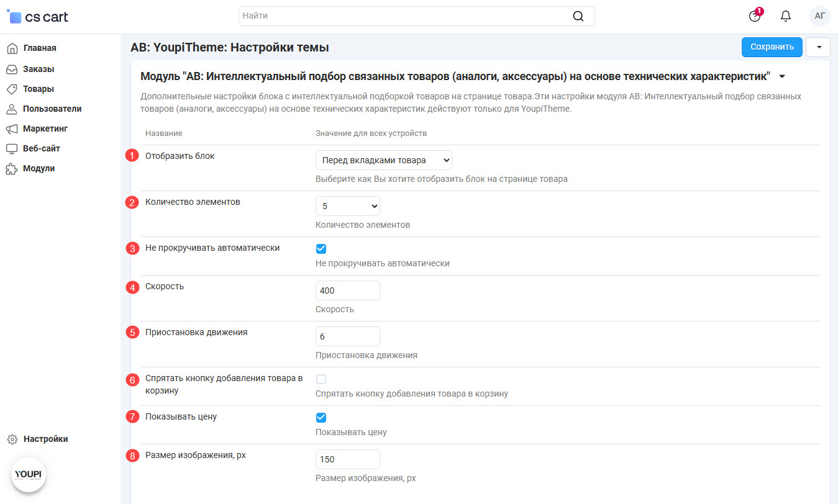Click the hint Выберите как Вы хотите отобразить

point(442,179)
